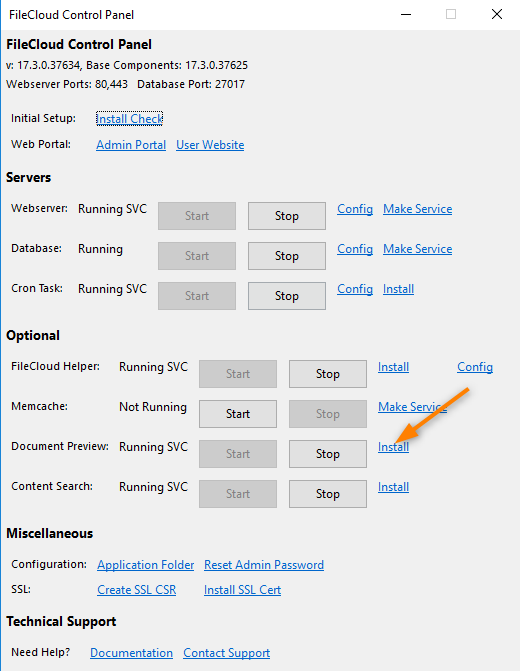This screenshot has width=520, height=671.
Task: Click Install link for Document Preview
Action: tap(393, 447)
